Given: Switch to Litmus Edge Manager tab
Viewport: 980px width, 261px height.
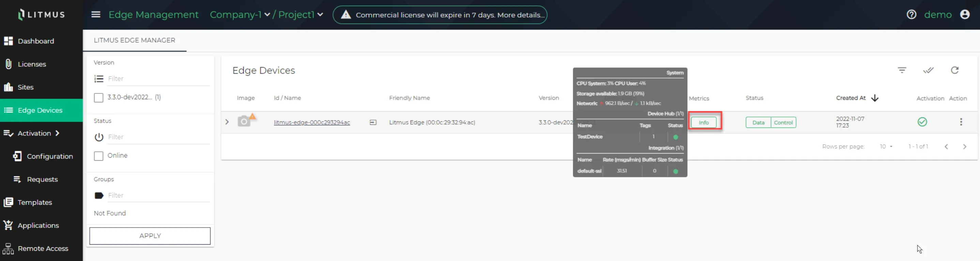Looking at the screenshot, I should [134, 40].
